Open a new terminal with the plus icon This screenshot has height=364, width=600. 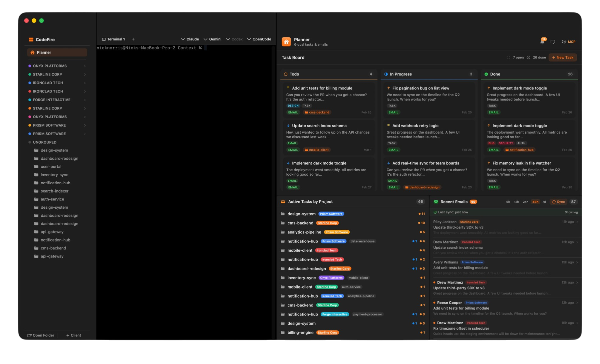tap(133, 39)
